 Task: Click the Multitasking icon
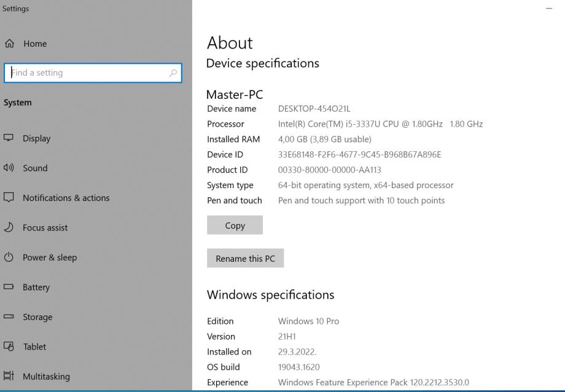point(9,377)
